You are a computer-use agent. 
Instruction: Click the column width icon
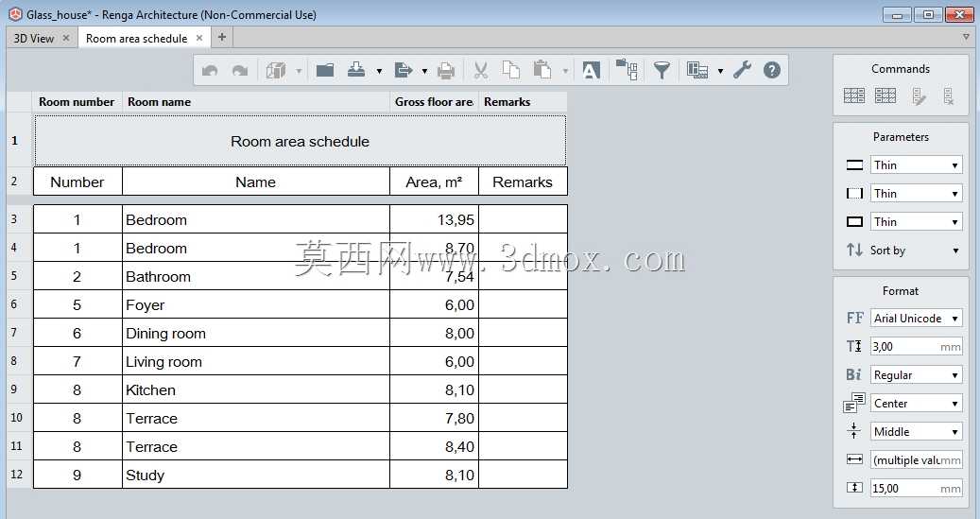click(x=854, y=459)
